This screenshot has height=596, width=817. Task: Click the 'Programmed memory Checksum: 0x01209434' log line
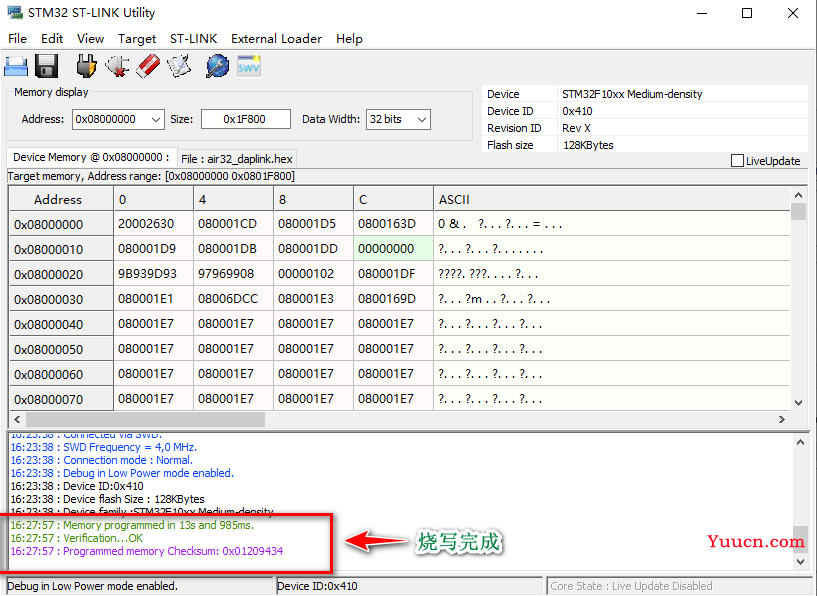[x=147, y=551]
